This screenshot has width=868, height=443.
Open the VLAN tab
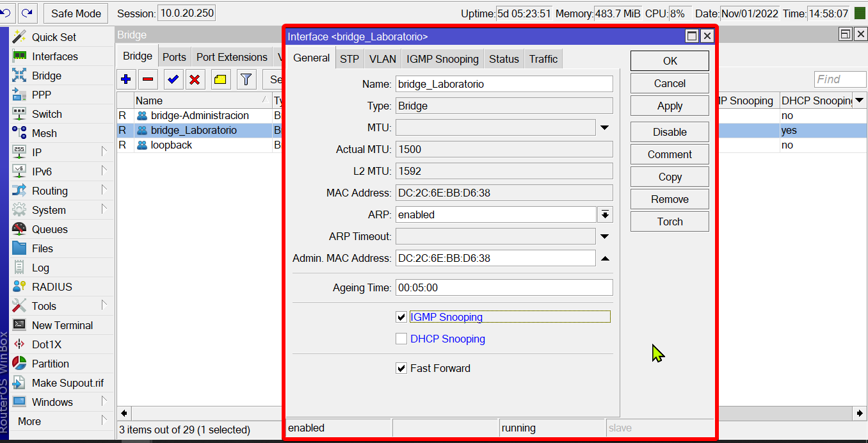[382, 59]
